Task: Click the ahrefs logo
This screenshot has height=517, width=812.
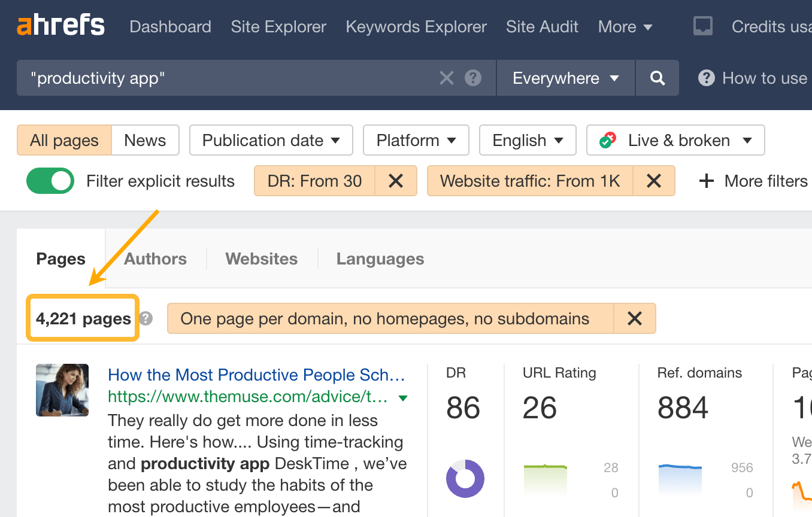Action: 60,25
